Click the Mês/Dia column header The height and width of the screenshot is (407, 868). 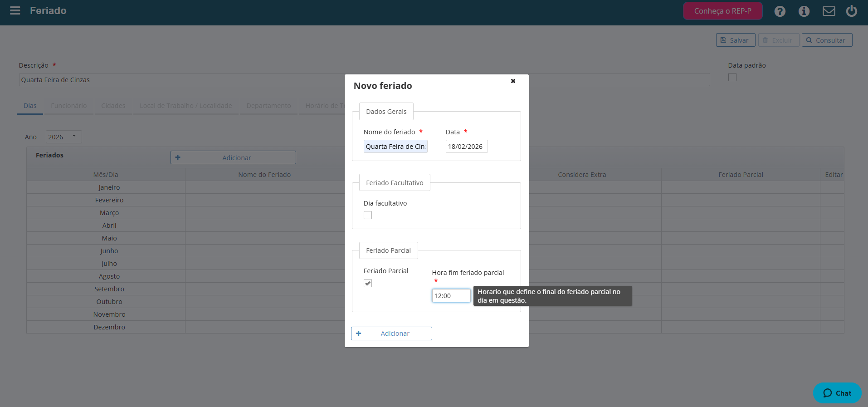pyautogui.click(x=106, y=175)
